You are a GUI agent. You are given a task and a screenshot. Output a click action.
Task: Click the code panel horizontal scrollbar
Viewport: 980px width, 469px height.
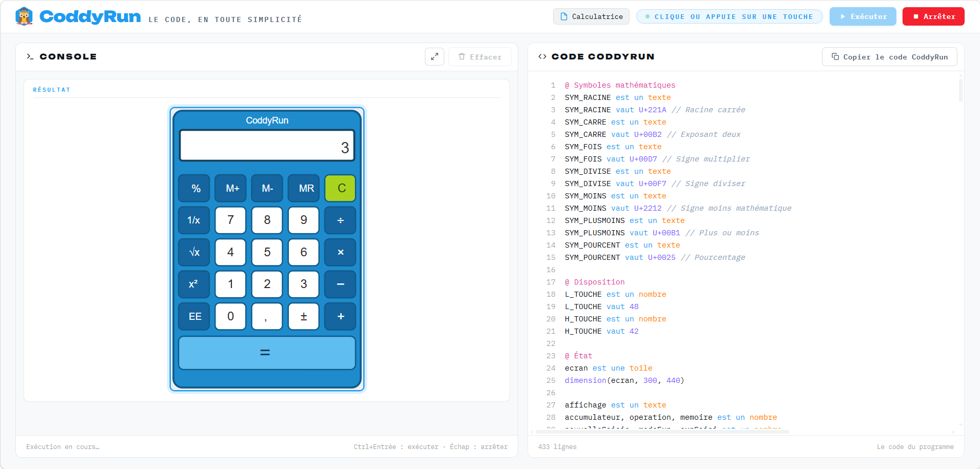pos(663,432)
